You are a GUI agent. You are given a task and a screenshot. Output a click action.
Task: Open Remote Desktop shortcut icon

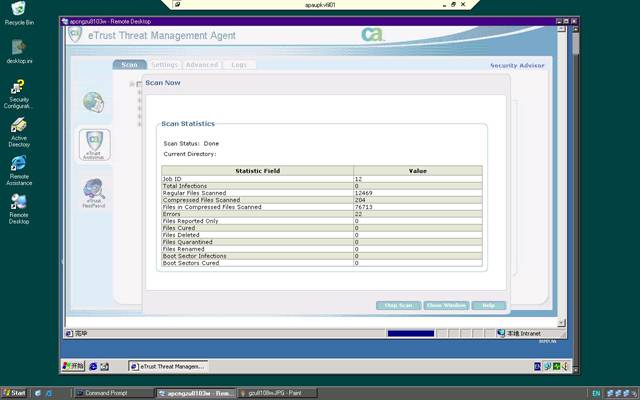coord(19,203)
